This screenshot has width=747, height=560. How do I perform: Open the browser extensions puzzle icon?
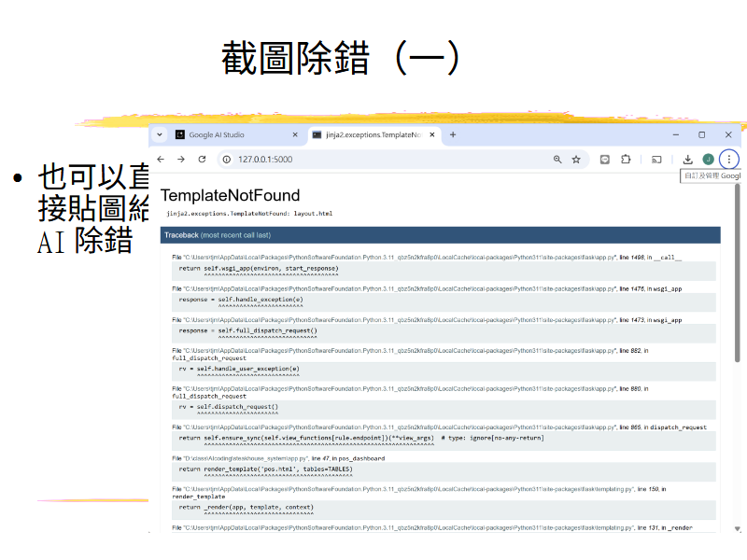tap(627, 160)
